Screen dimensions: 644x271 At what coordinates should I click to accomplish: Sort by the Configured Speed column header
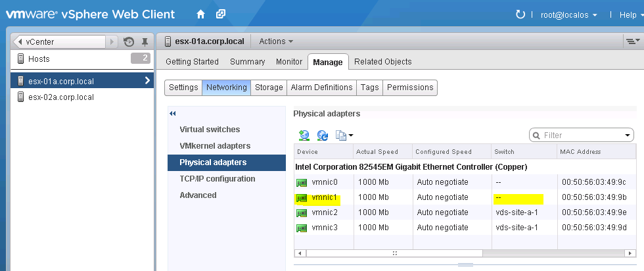(452, 152)
